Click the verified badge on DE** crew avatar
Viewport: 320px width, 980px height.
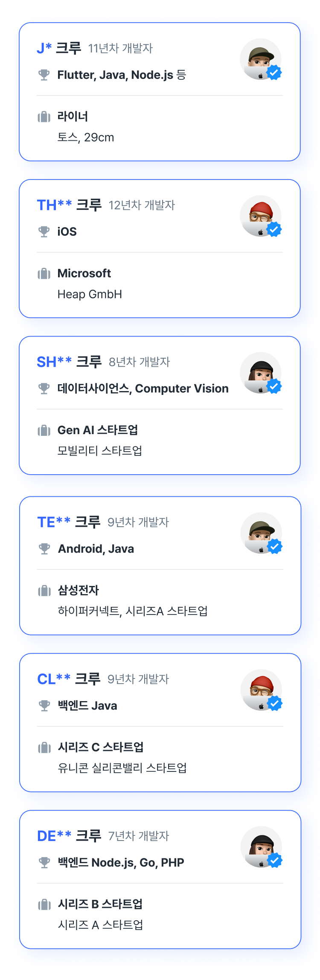click(x=275, y=861)
